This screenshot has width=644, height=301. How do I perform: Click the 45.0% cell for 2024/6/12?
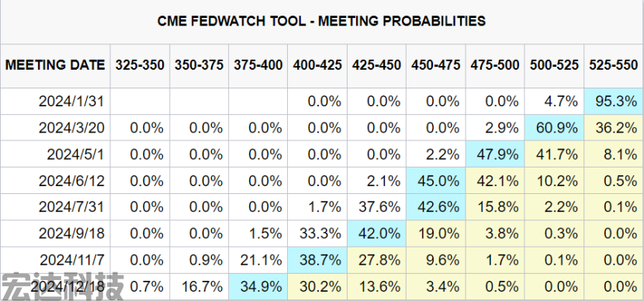pyautogui.click(x=436, y=181)
